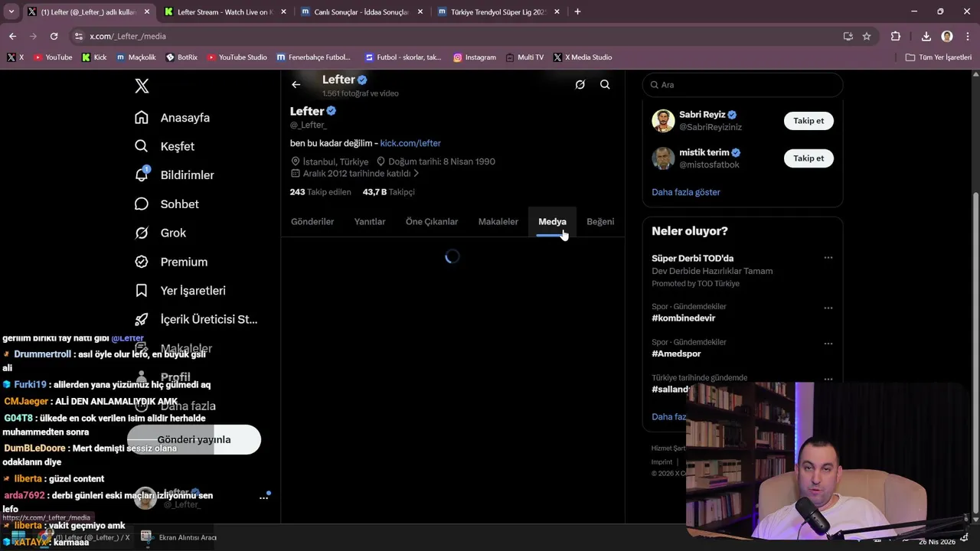
Task: Open Sabri Reyiz profile avatar
Action: 663,121
